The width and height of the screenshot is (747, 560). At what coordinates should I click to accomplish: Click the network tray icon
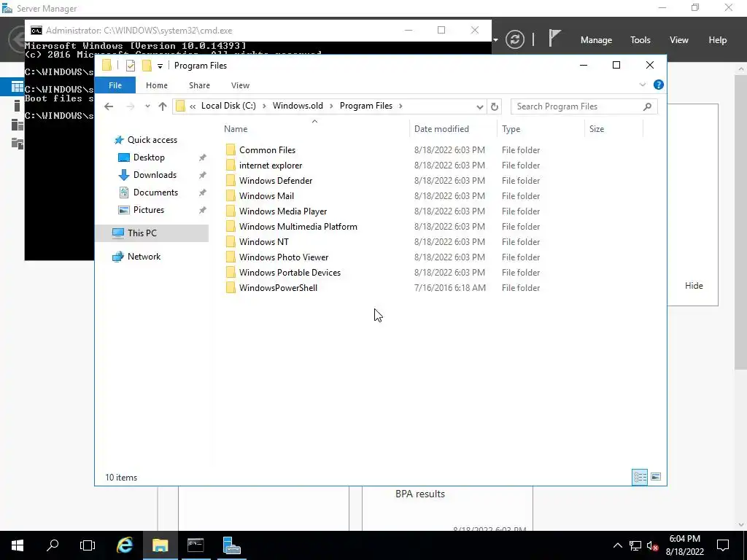pyautogui.click(x=635, y=545)
